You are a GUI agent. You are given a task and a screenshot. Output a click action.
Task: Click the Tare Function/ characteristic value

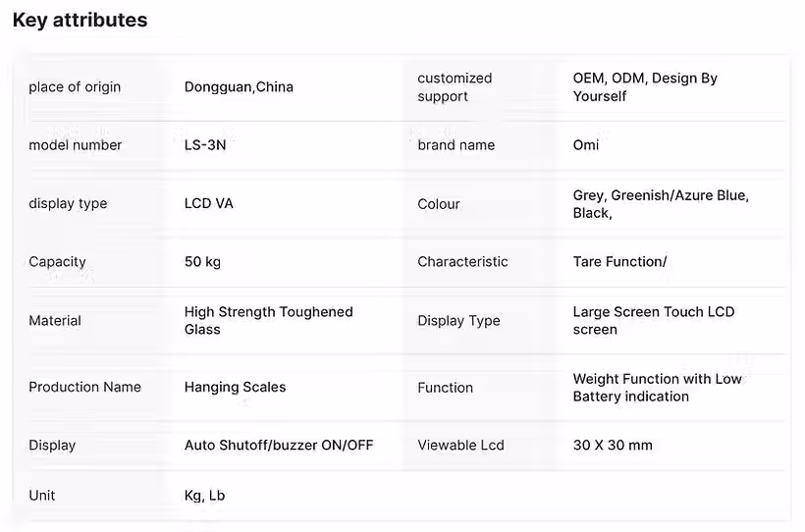[x=619, y=262]
